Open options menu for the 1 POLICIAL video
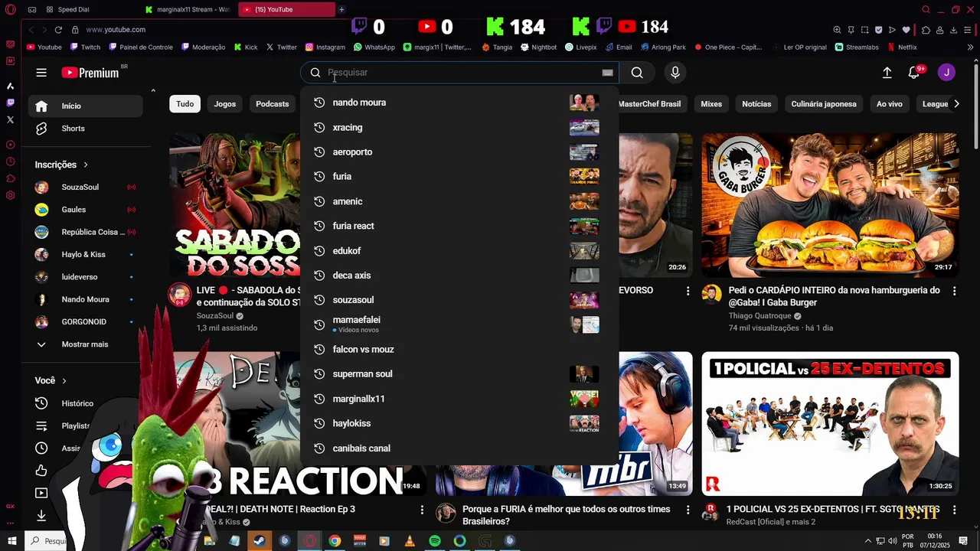 [x=954, y=510]
